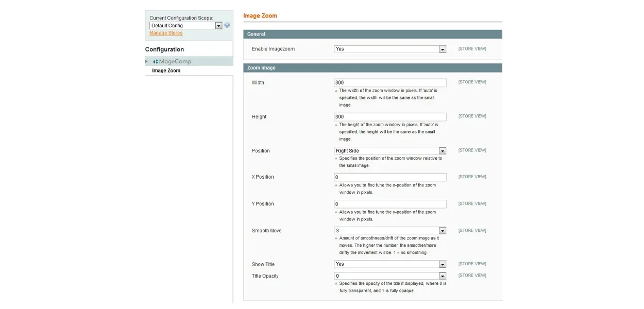Screen dimensions: 644x309
Task: Click the hint triangle under the Smooth Move field
Action: click(x=336, y=238)
